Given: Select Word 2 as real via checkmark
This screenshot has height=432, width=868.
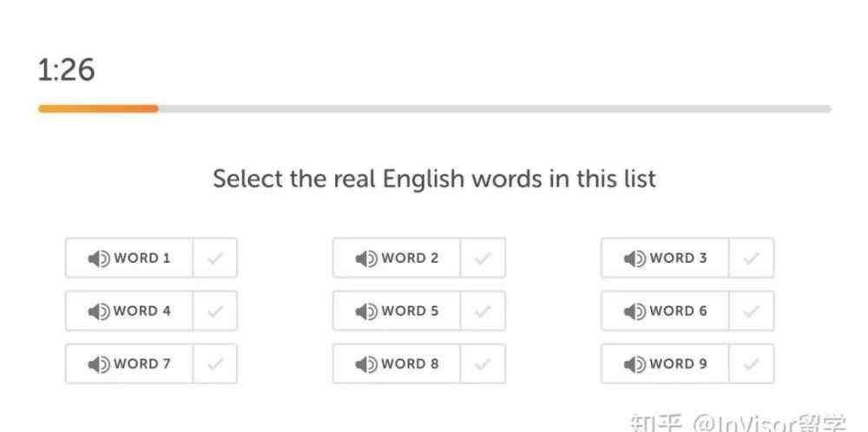Looking at the screenshot, I should click(x=483, y=258).
